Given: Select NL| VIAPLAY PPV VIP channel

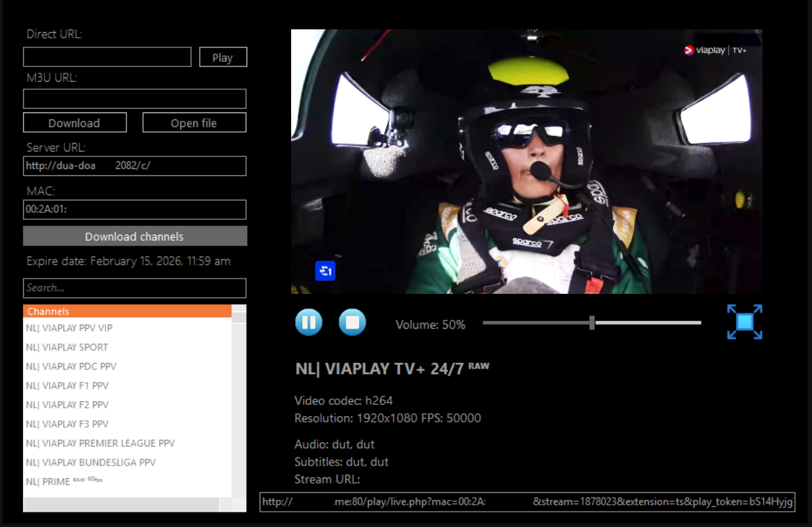Looking at the screenshot, I should (x=70, y=328).
